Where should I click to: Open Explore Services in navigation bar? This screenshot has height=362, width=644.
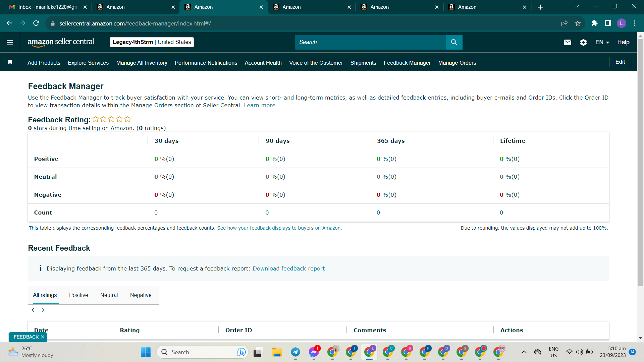(88, 63)
